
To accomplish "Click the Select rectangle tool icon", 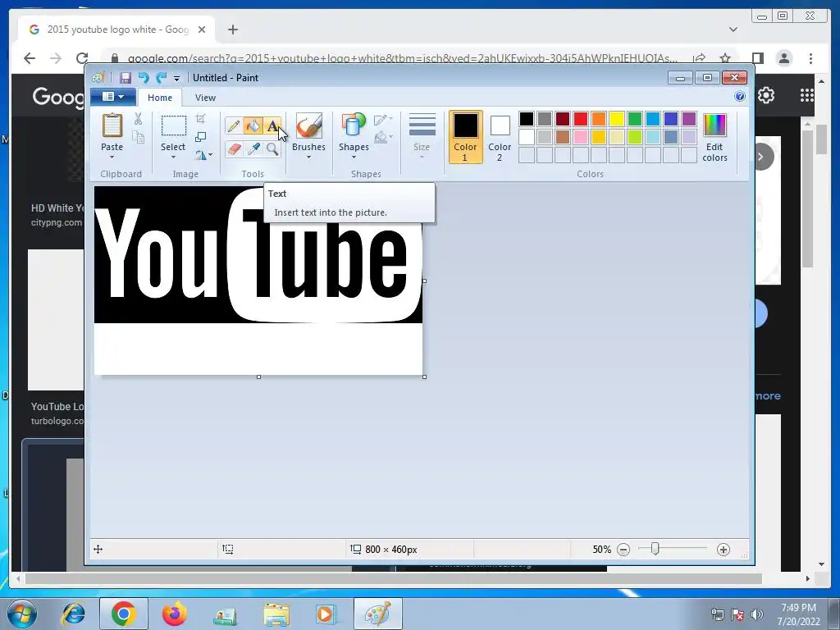I will pyautogui.click(x=174, y=126).
